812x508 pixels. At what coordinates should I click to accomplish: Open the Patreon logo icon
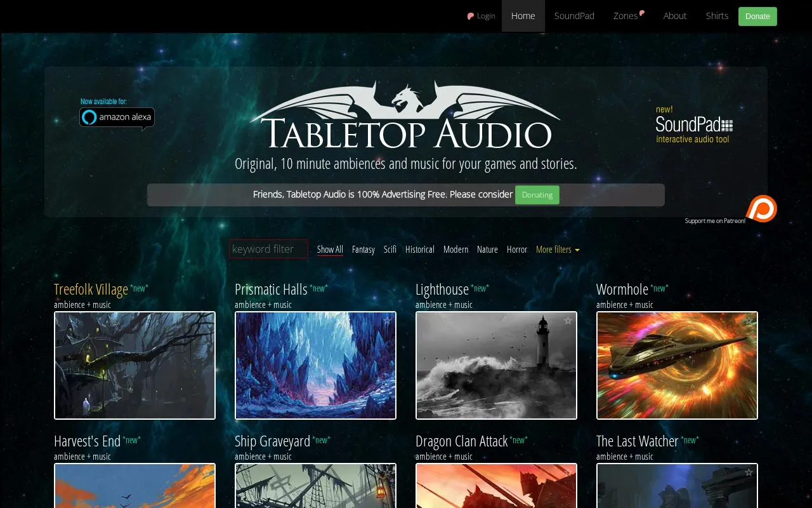(761, 208)
